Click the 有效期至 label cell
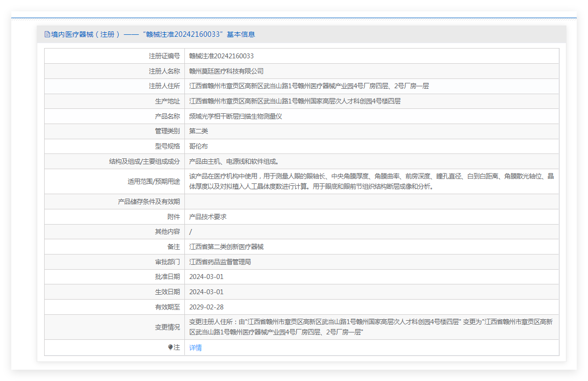 (x=115, y=307)
